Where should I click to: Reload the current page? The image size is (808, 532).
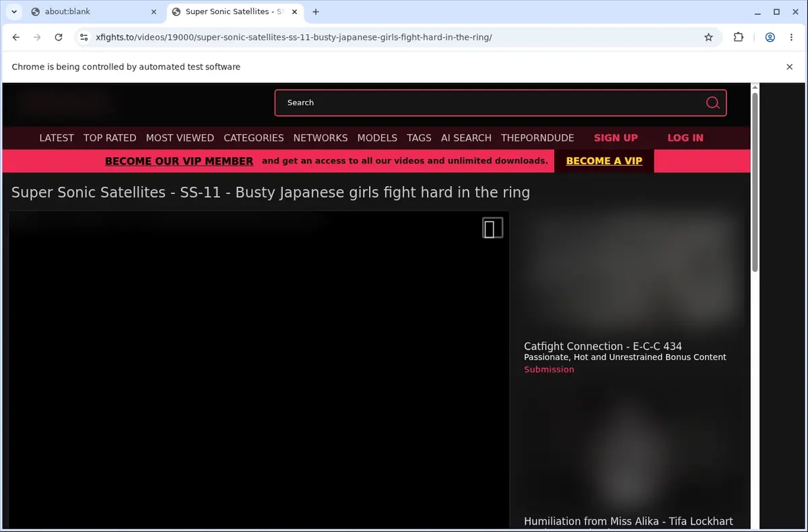59,37
